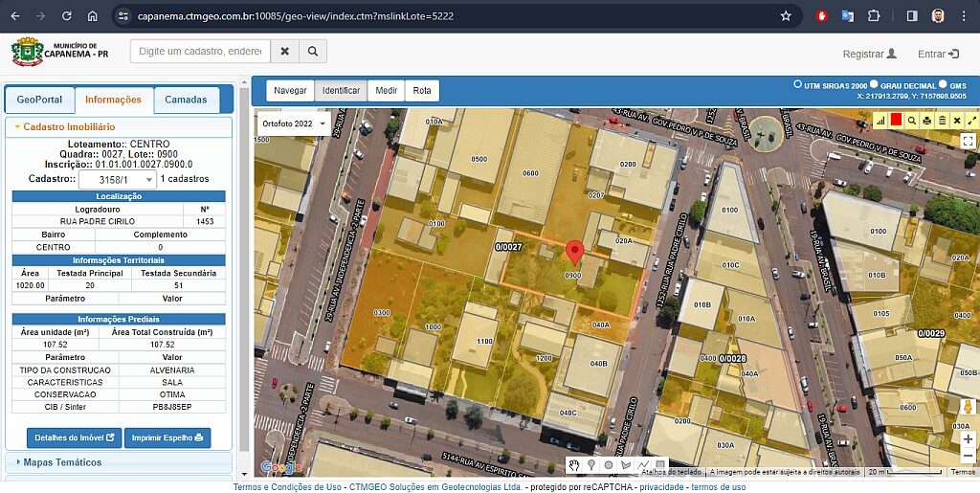980x493 pixels.
Task: Zoom in the map with plus button
Action: (x=968, y=438)
